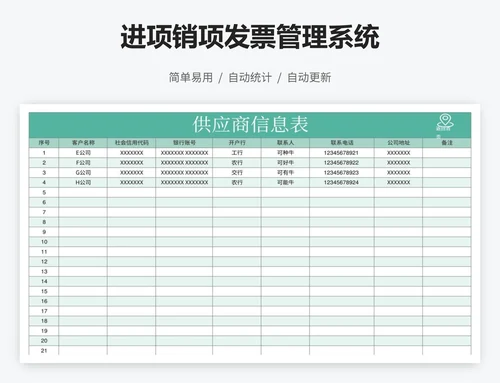Click the 银行账号 column header

[x=184, y=143]
